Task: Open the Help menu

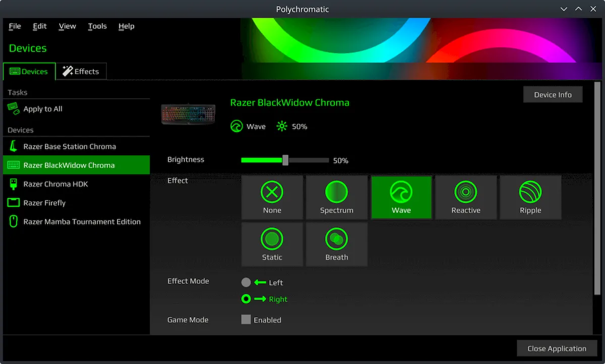Action: [127, 26]
